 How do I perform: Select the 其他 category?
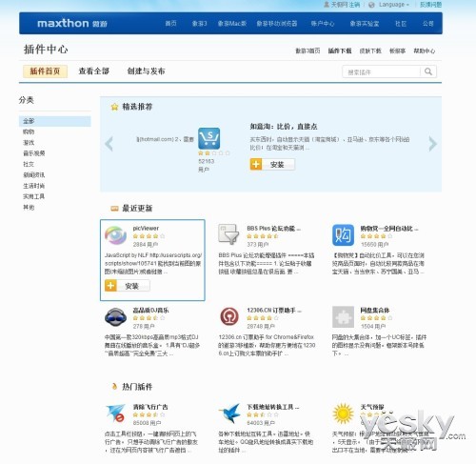[x=29, y=208]
